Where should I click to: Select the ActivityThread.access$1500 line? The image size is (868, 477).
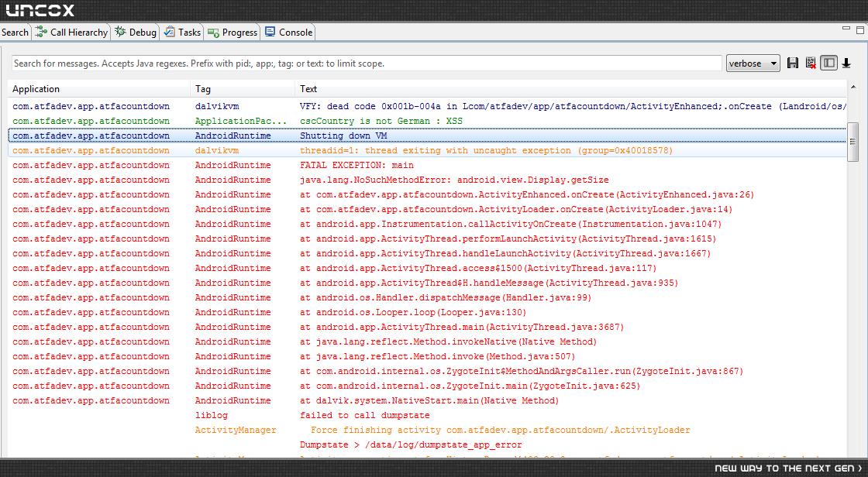point(427,268)
